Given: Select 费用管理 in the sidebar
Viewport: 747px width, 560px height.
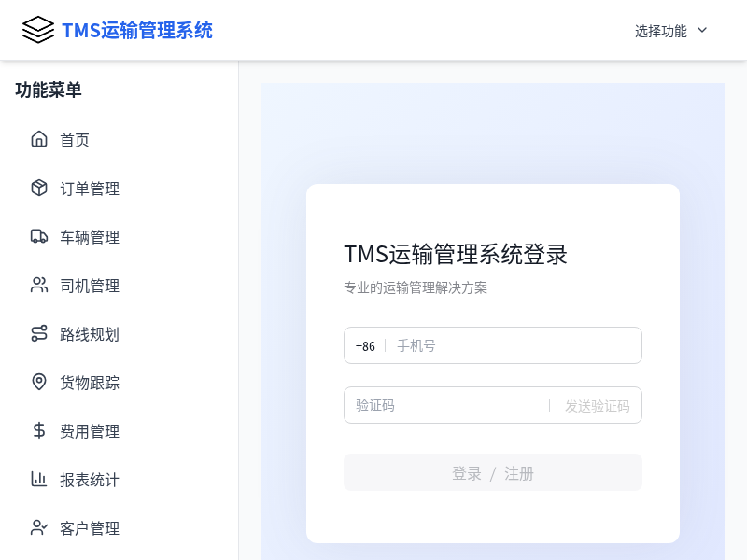Looking at the screenshot, I should (120, 431).
